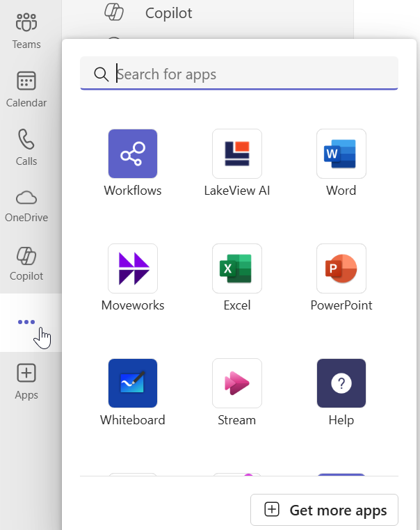Open the Word app

tap(341, 163)
